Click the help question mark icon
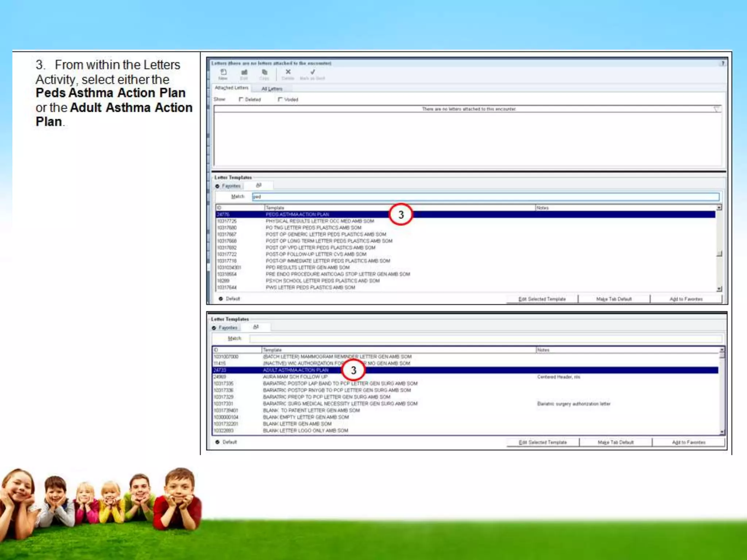The height and width of the screenshot is (560, 747). (723, 63)
